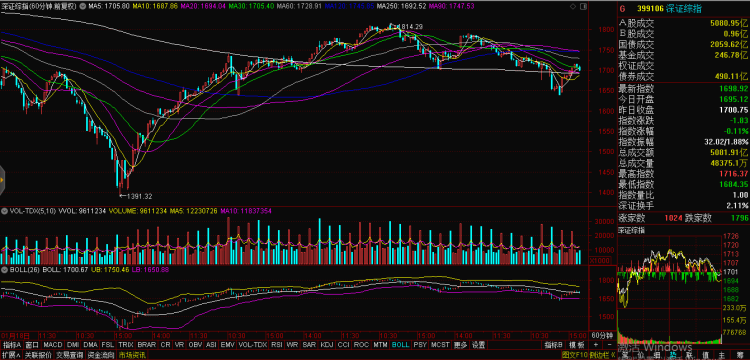Click the 指标A tab
This screenshot has width=750, height=360.
click(x=13, y=345)
